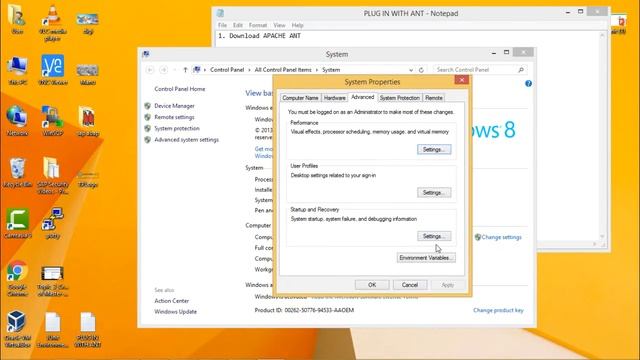Open the blue help question mark icon
This screenshot has height=360, width=640.
[x=528, y=84]
